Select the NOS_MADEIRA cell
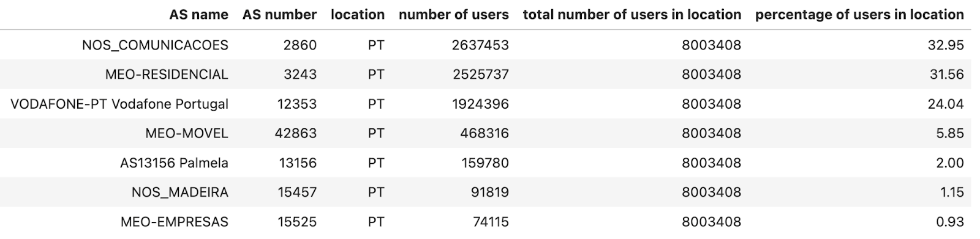Viewport: 980px width, 239px height. click(x=180, y=193)
